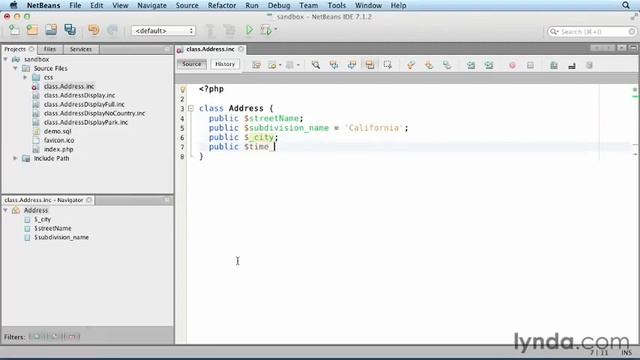
Task: Select class.AddressDisplayPark.inc file
Action: pos(86,122)
